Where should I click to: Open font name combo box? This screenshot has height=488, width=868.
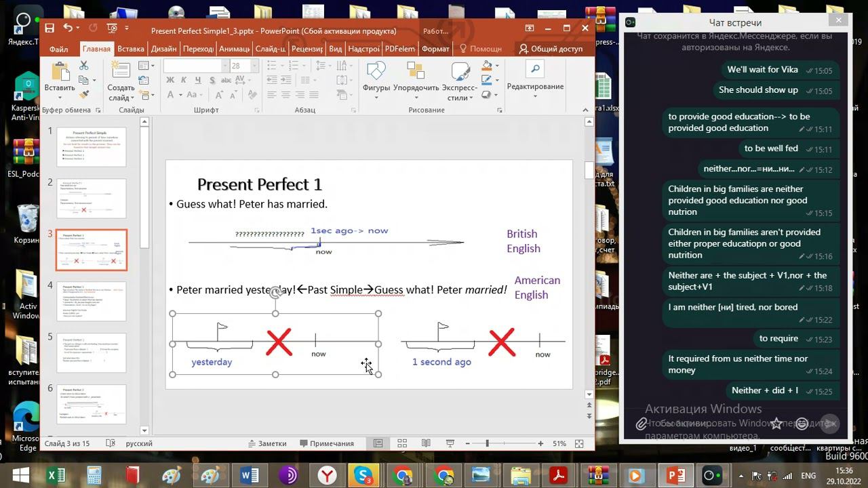(195, 66)
